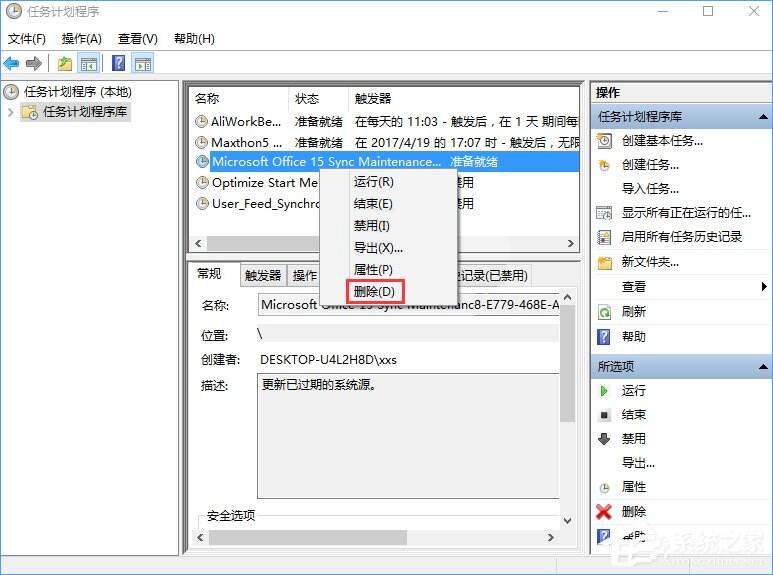Click the task list horizontal scrollbar left arrow
773x575 pixels.
(x=198, y=243)
